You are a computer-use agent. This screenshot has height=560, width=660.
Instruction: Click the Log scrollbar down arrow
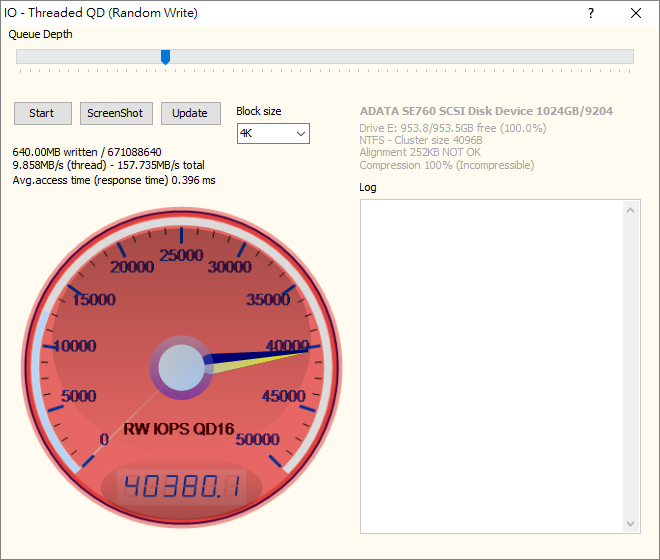[630, 523]
